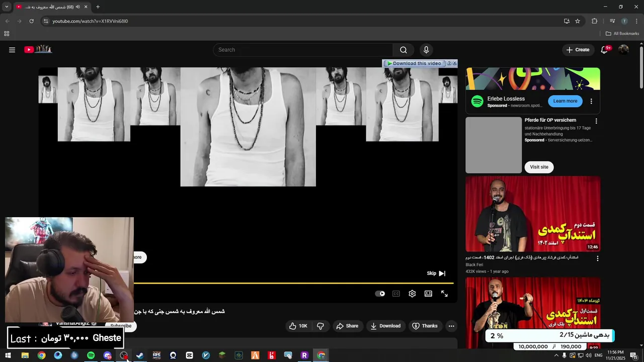The image size is (644, 362).
Task: Open options for the Pferde für OP ad
Action: pyautogui.click(x=596, y=121)
